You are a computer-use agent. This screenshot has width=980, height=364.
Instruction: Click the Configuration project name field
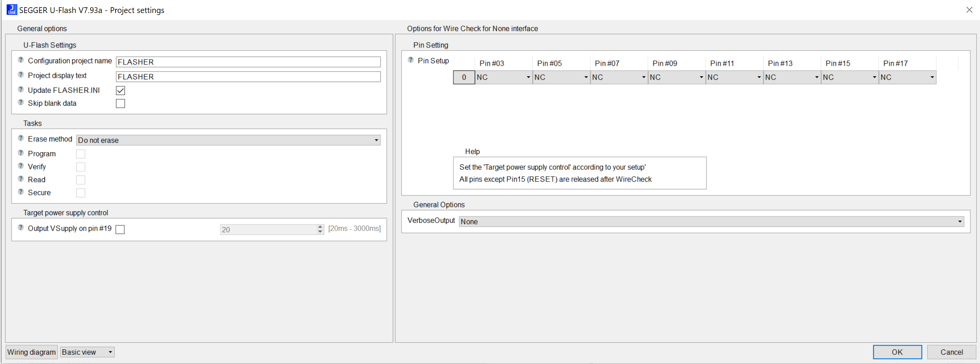pos(248,62)
